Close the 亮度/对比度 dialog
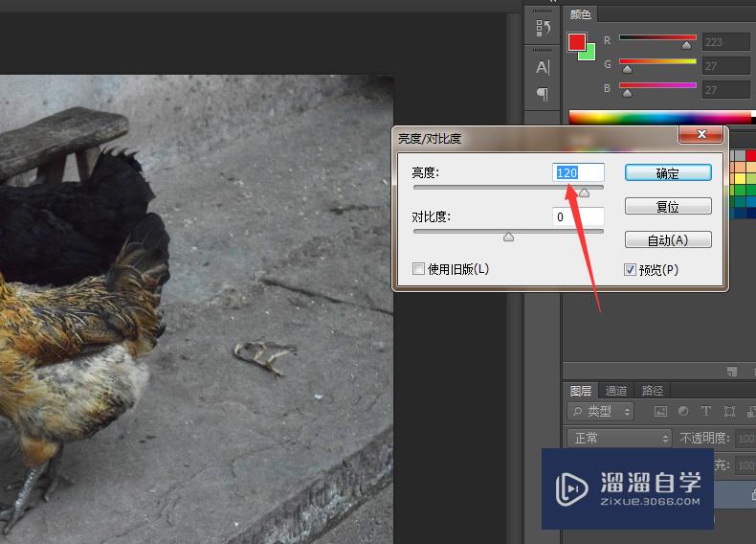The width and height of the screenshot is (756, 544). coord(701,134)
